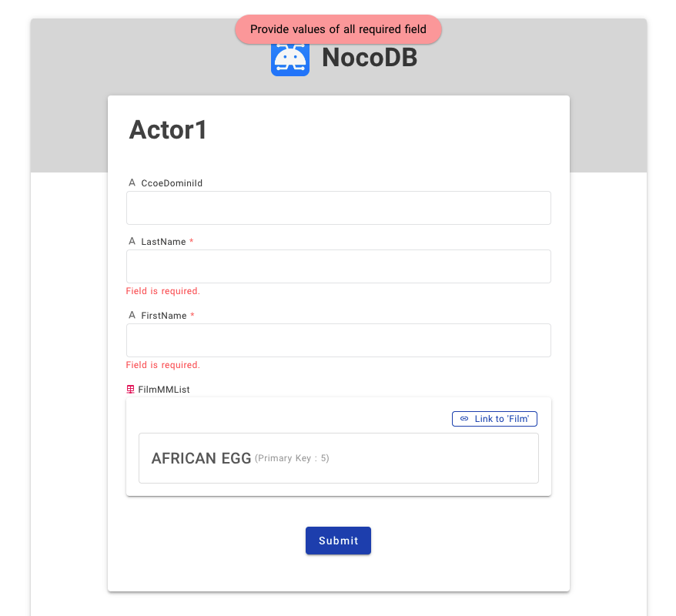Click the NocoDB logo icon

pos(290,57)
